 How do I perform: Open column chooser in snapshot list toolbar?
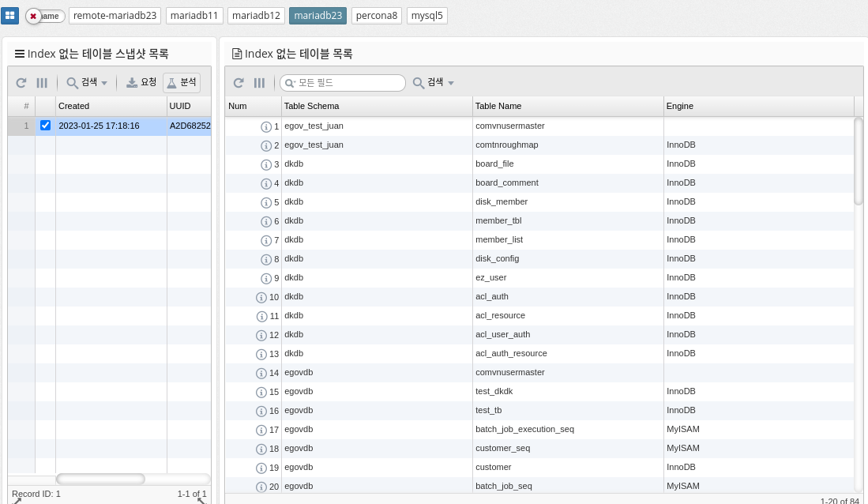pyautogui.click(x=42, y=83)
